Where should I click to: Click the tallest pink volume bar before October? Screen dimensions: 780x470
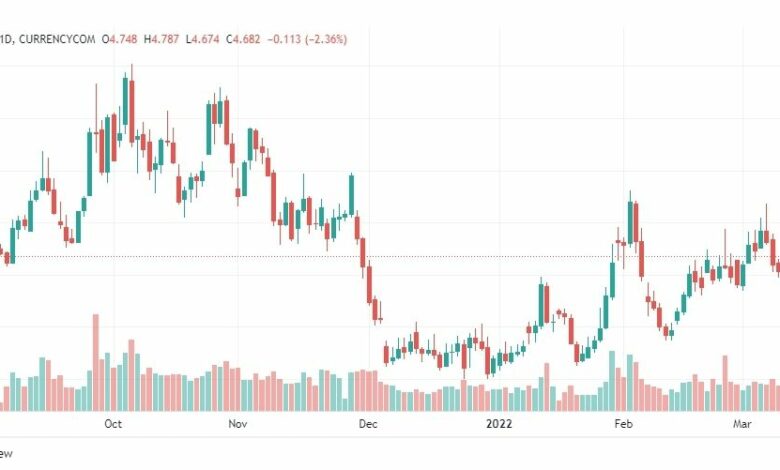[96, 363]
